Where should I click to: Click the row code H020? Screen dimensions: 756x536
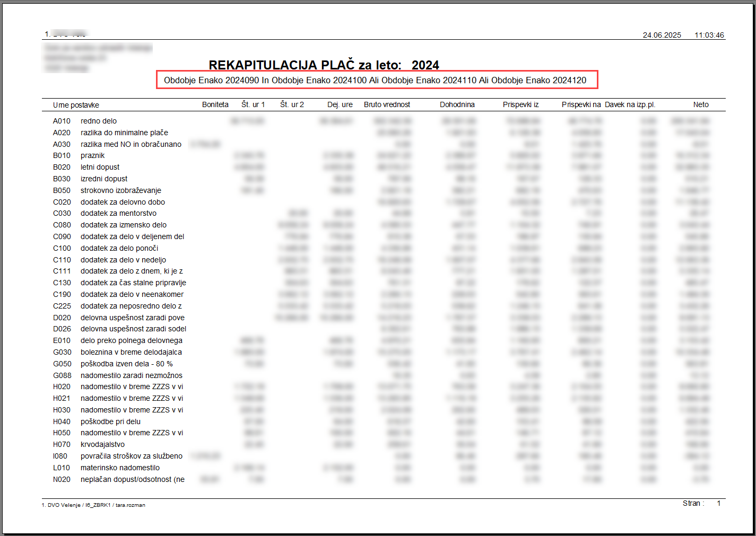coord(62,386)
